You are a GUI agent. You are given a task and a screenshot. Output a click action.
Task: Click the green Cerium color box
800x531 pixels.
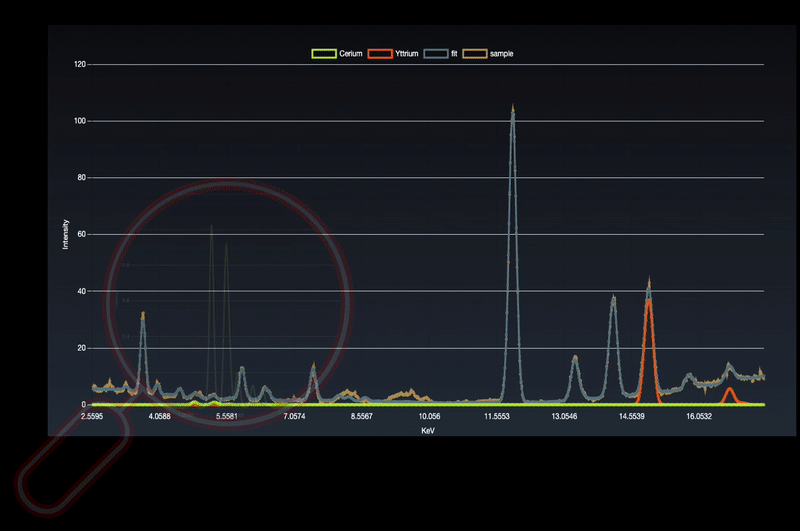(324, 54)
